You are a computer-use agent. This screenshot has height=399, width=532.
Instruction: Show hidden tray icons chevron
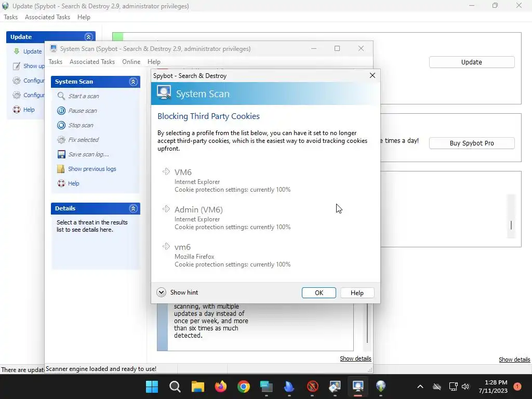[420, 387]
